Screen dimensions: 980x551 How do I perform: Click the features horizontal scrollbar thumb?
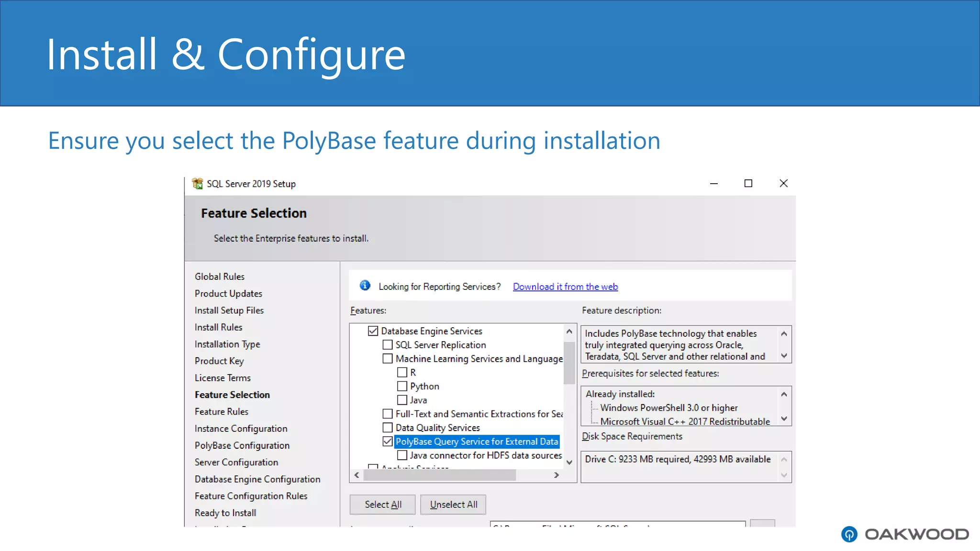pos(439,475)
